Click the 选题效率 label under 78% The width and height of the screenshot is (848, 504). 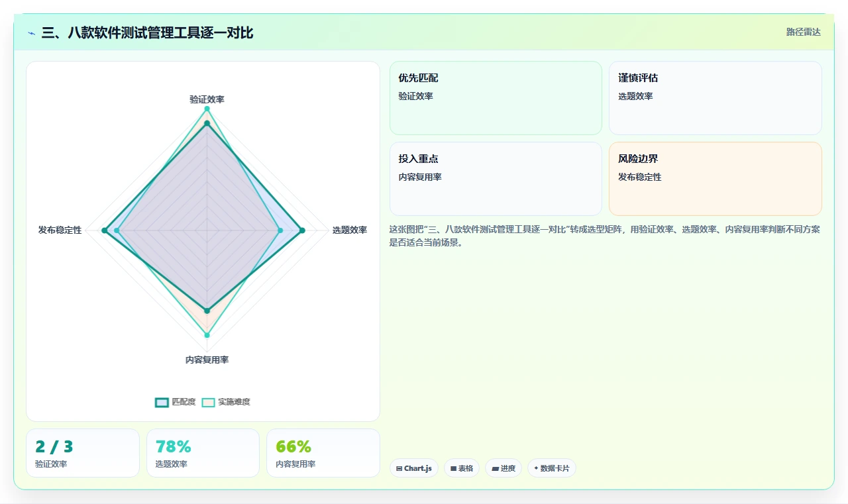point(172,464)
